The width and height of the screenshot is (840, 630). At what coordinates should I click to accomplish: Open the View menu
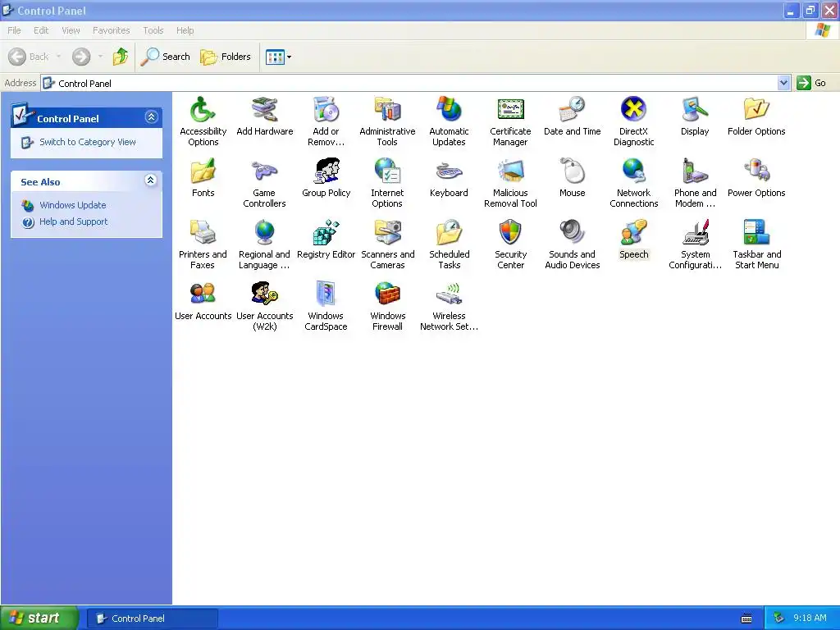point(71,30)
